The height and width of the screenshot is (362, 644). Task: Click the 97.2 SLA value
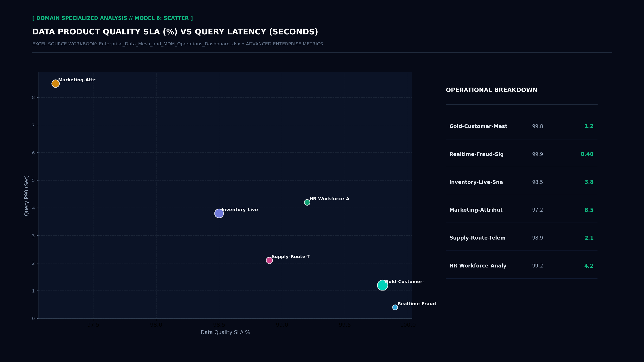538,210
